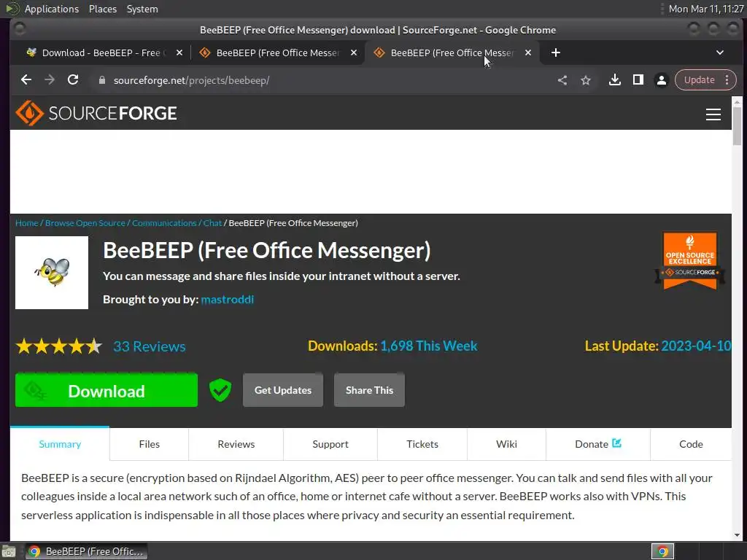Viewport: 747px width, 560px height.
Task: Expand the tab search dropdown arrow
Action: point(720,52)
